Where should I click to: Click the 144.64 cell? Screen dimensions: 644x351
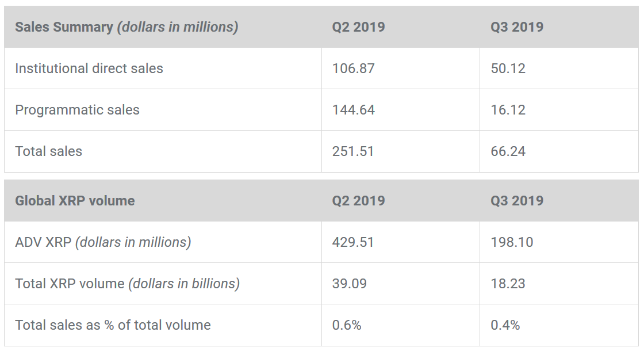point(353,110)
